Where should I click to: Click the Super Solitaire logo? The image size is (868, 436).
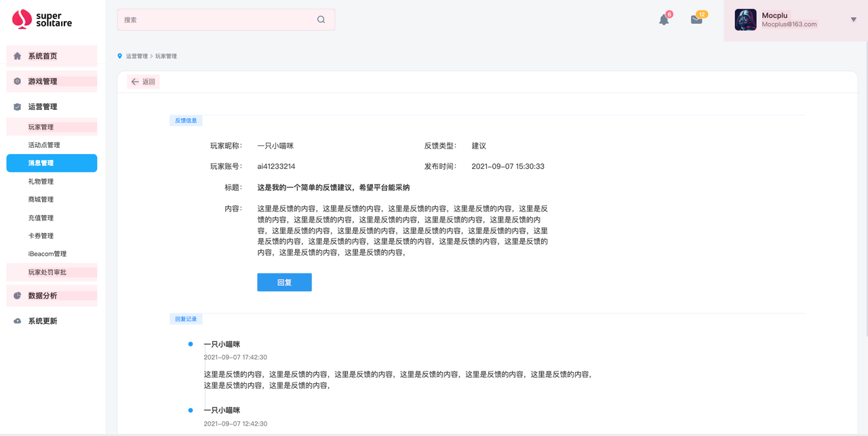tap(42, 19)
